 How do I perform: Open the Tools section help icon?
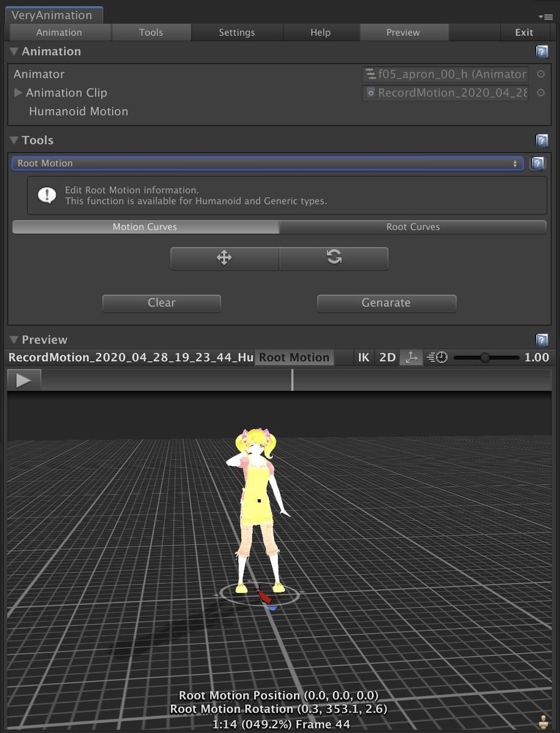[542, 140]
